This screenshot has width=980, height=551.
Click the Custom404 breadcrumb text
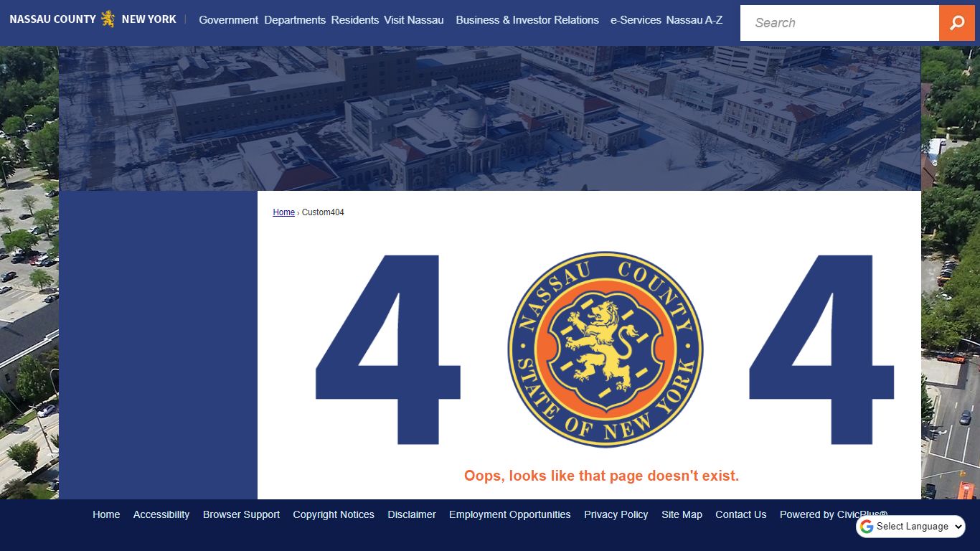pos(323,212)
